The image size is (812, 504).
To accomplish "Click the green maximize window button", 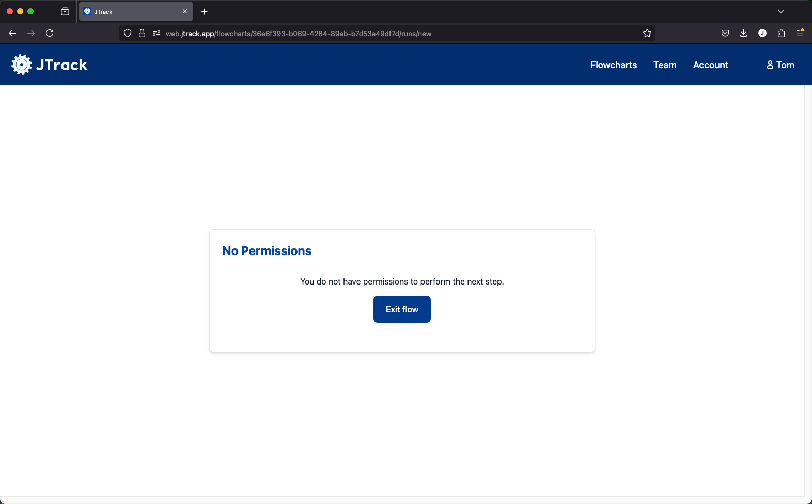I will (x=30, y=11).
